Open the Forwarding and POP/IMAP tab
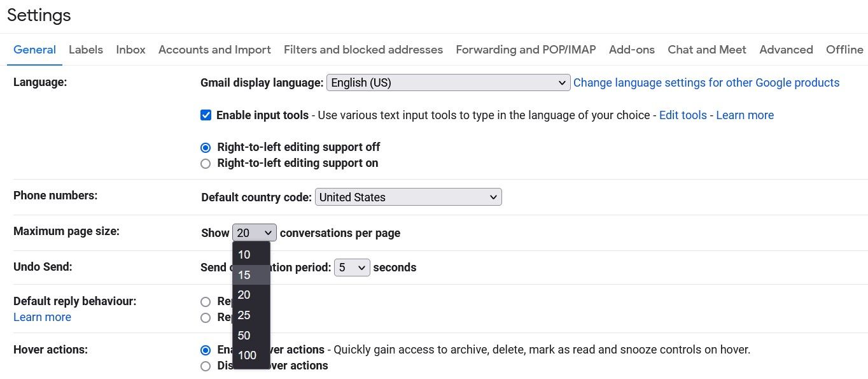This screenshot has width=868, height=379. click(525, 50)
